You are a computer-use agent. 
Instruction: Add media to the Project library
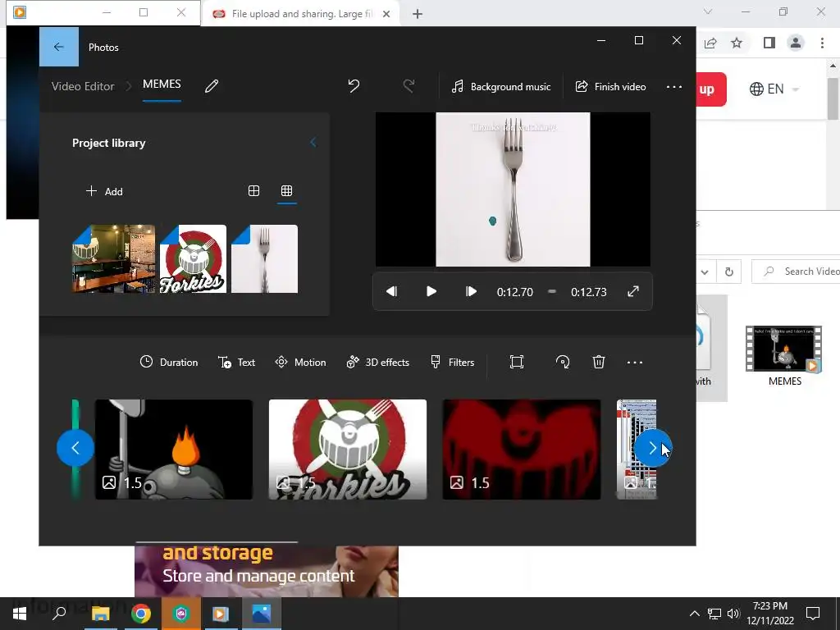[104, 191]
